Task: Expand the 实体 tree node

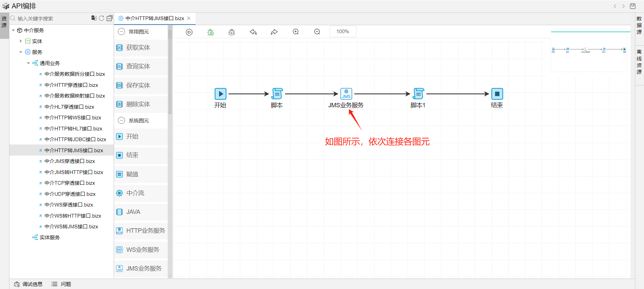Action: (21, 41)
